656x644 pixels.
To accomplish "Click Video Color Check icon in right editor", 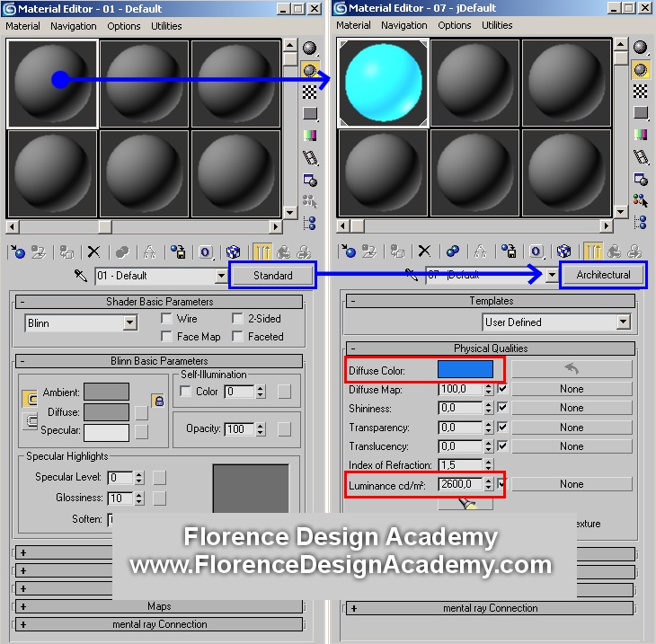I will pyautogui.click(x=640, y=136).
